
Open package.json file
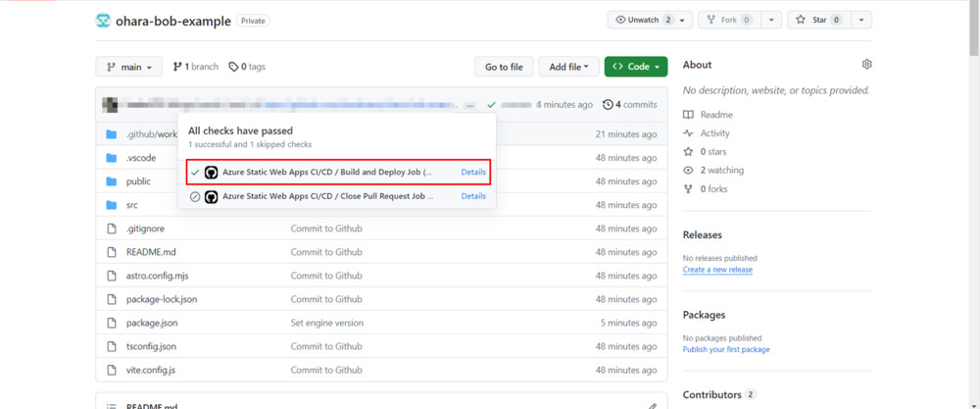[x=152, y=324]
